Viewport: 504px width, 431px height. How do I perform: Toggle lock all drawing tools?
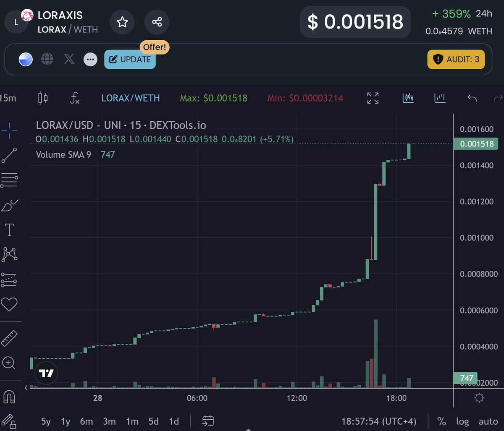click(8, 422)
